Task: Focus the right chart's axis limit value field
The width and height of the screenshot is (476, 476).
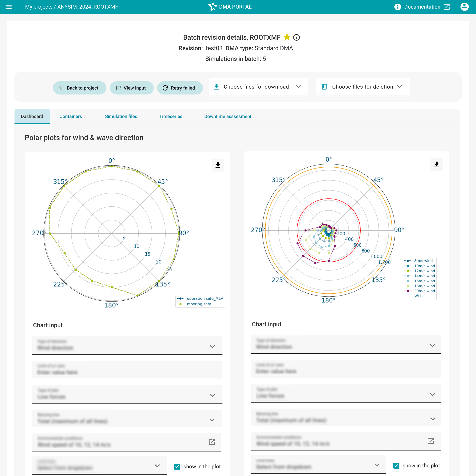Action: tap(346, 369)
